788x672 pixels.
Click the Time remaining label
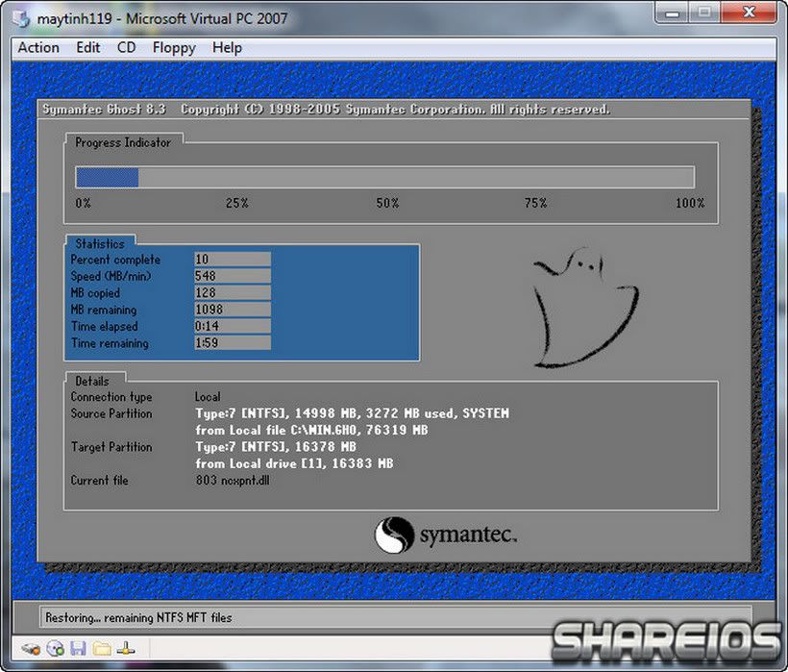tap(110, 343)
